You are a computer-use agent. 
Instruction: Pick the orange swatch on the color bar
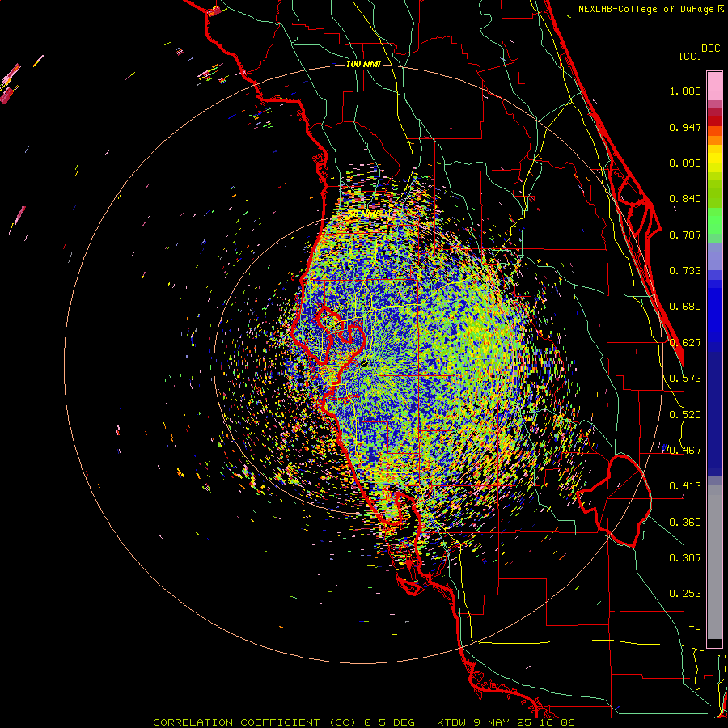tap(714, 140)
